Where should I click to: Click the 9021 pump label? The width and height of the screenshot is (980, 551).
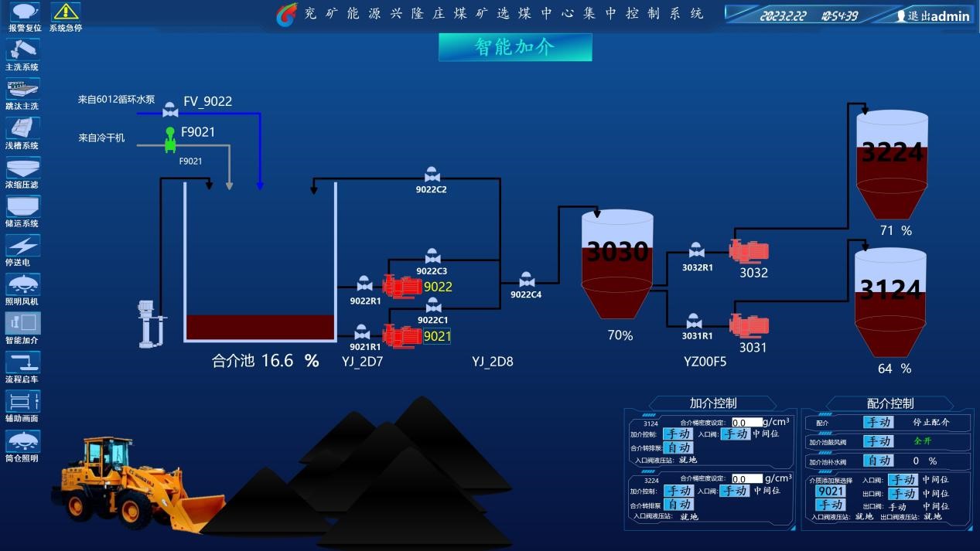click(x=437, y=336)
